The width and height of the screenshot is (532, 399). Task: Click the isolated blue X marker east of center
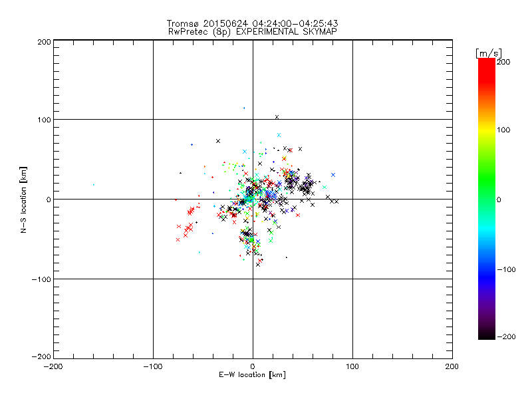pos(333,175)
